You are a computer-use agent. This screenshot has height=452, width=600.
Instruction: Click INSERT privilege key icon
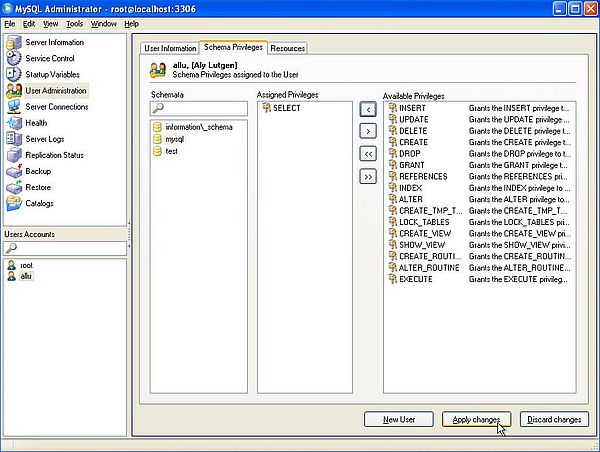393,108
